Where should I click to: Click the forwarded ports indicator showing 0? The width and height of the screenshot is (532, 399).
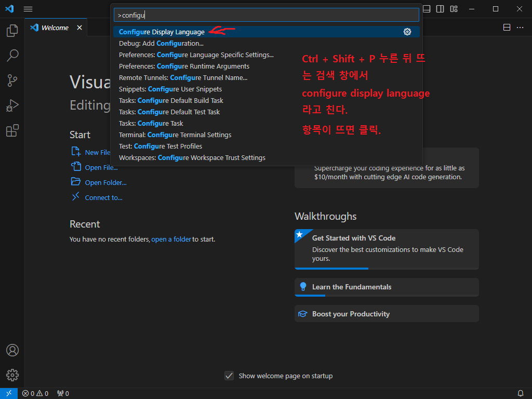coord(63,394)
